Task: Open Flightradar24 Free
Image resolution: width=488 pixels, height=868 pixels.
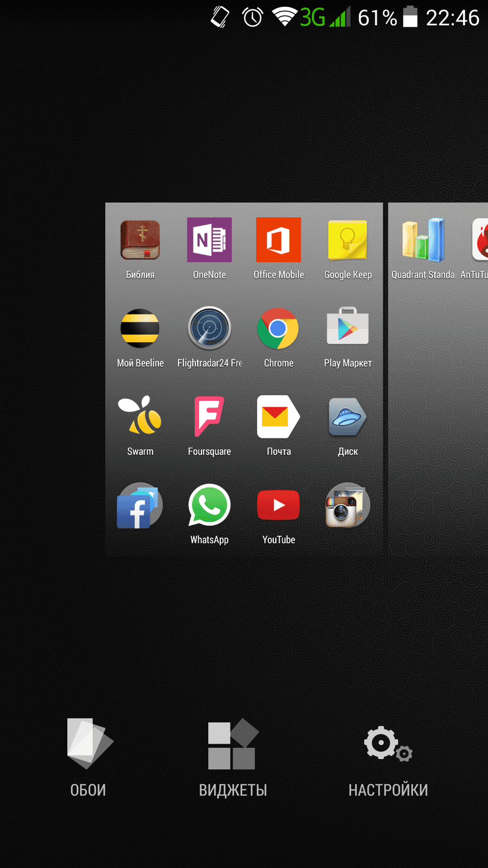Action: point(209,328)
